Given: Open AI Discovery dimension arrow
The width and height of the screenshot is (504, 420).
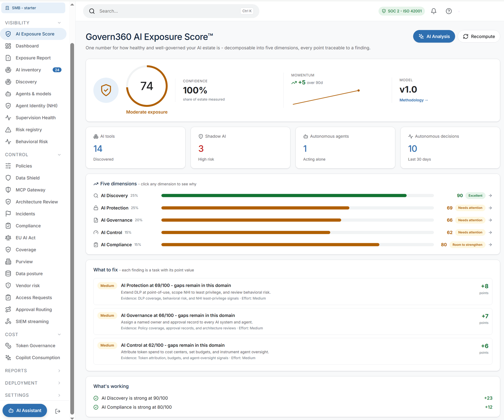Looking at the screenshot, I should [490, 196].
